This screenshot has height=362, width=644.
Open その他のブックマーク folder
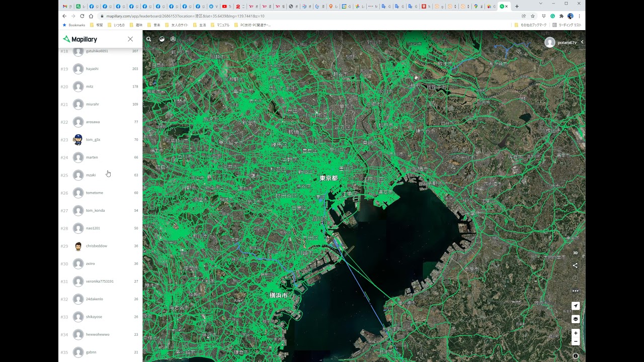coord(530,25)
